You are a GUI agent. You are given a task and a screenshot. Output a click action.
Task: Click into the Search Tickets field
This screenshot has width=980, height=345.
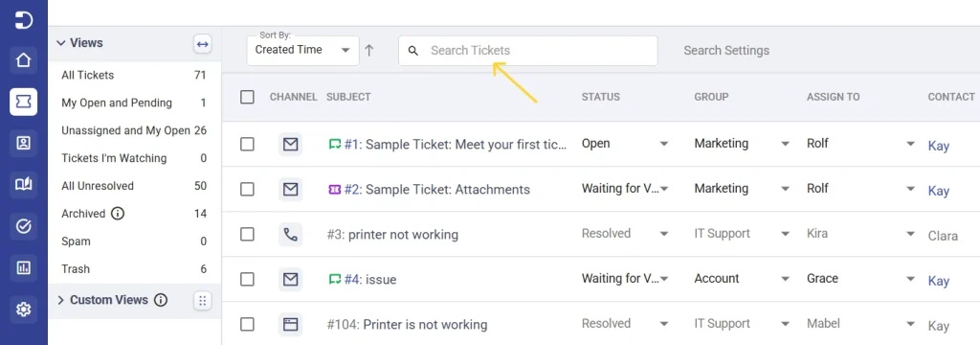pyautogui.click(x=528, y=51)
